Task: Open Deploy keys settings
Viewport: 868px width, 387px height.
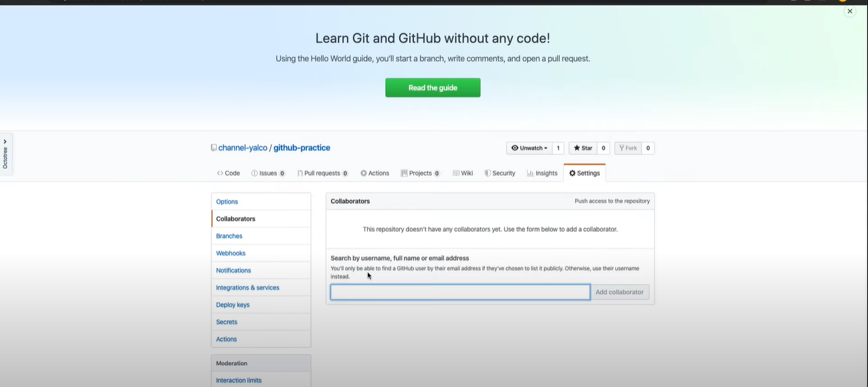Action: [x=261, y=305]
